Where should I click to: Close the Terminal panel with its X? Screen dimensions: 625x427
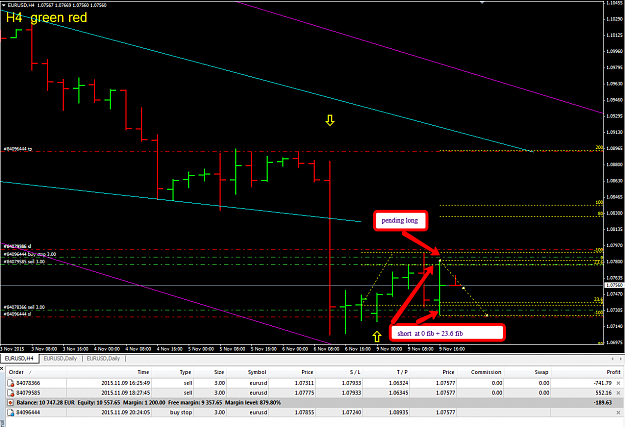pyautogui.click(x=2, y=368)
